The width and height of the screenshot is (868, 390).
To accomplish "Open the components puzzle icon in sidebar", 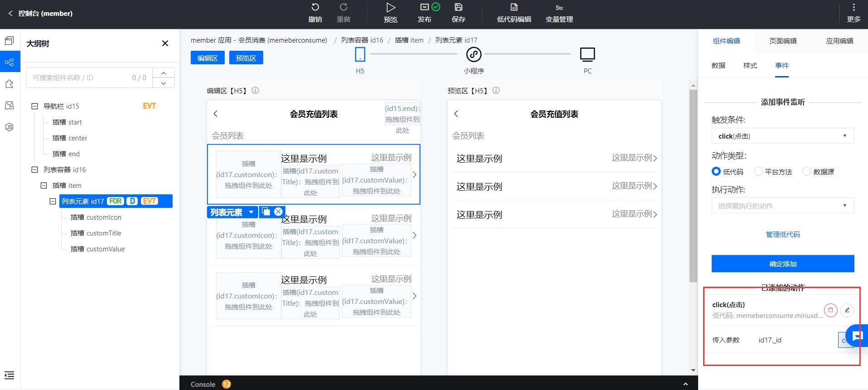I will 10,84.
